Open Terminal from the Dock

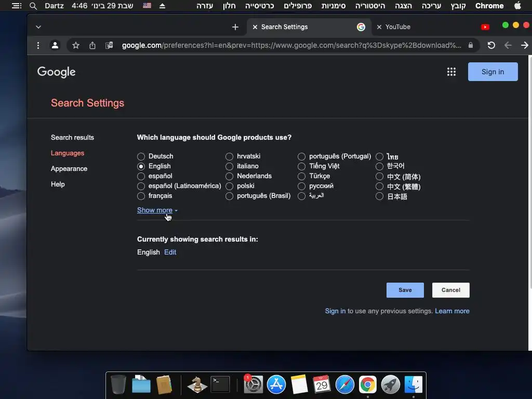click(x=220, y=384)
